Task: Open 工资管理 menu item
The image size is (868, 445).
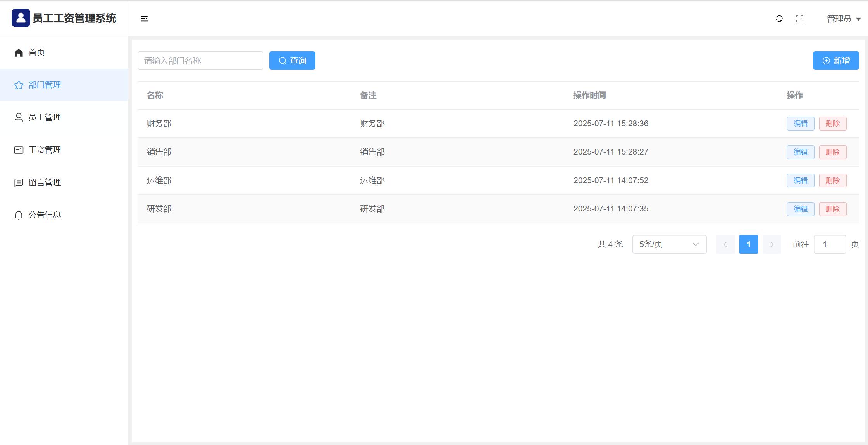Action: point(45,150)
